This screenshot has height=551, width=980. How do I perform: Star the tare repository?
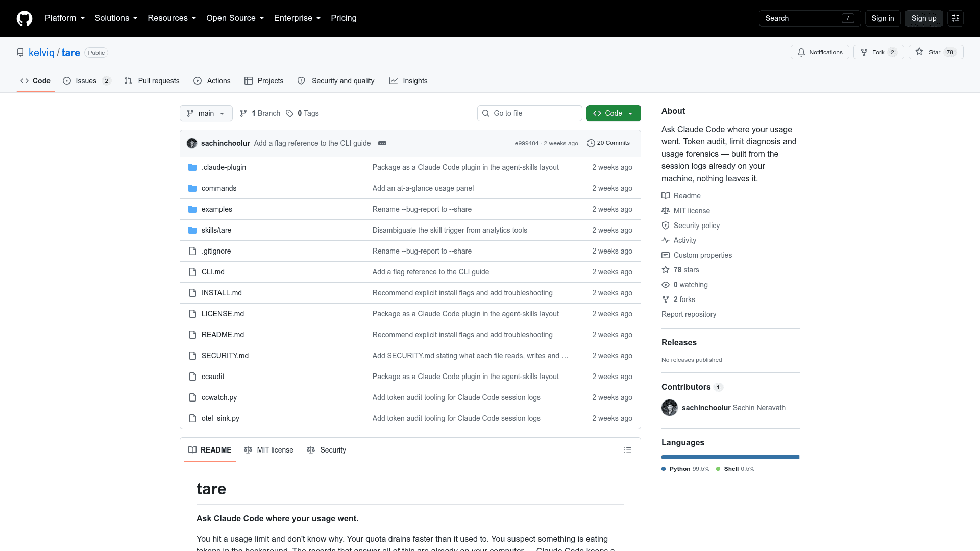[936, 52]
